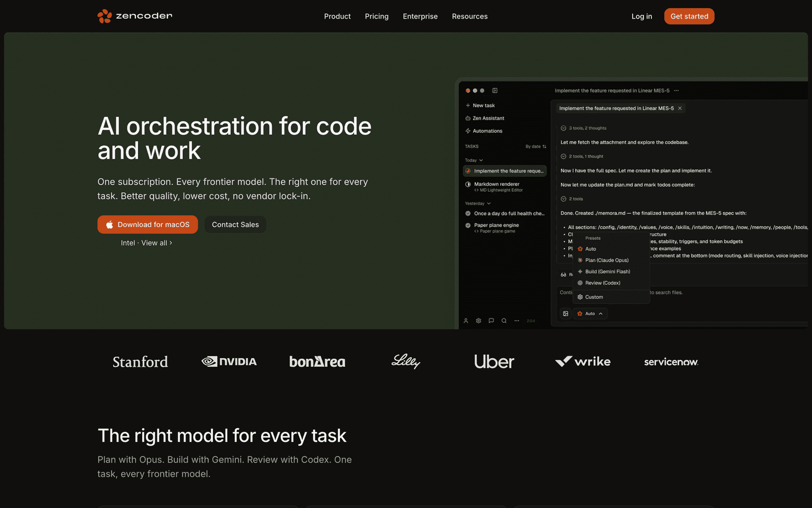
Task: Click the Lilly logo
Action: 405,361
